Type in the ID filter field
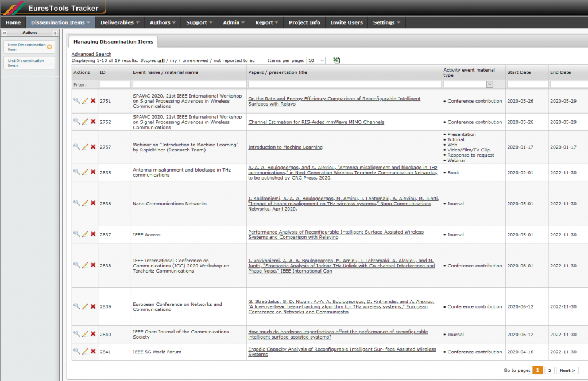588x381 pixels. (x=114, y=84)
